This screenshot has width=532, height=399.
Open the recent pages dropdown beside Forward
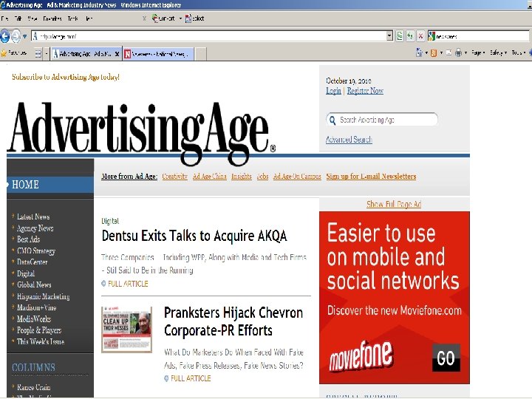pyautogui.click(x=25, y=36)
